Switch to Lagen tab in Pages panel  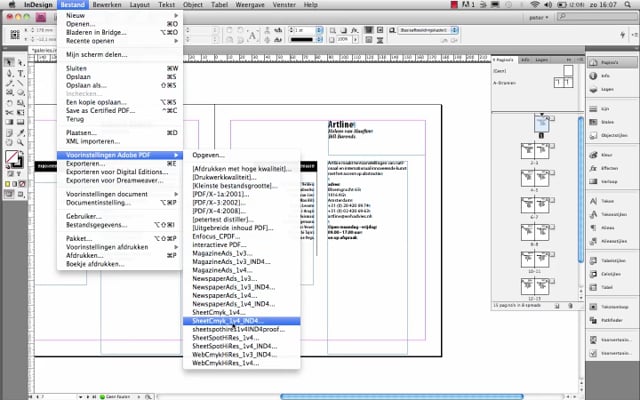coord(541,60)
